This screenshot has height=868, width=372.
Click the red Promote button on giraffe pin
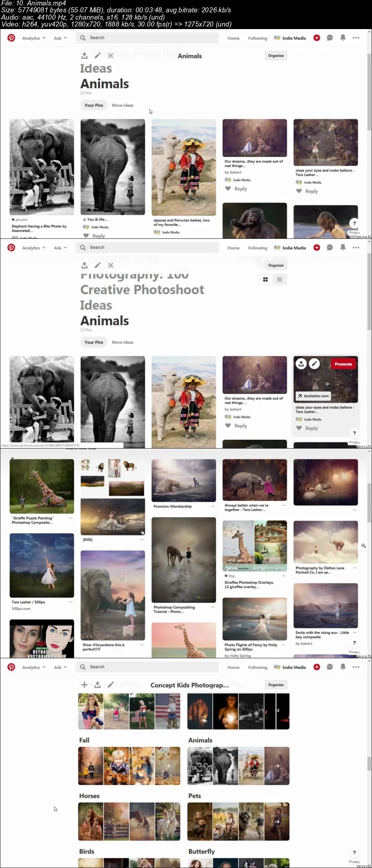coord(343,364)
